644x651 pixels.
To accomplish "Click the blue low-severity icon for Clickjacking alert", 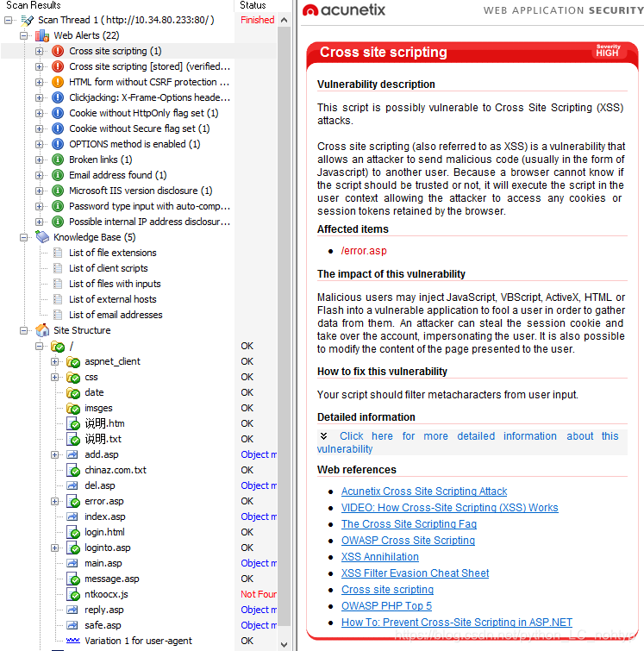I will tap(58, 97).
